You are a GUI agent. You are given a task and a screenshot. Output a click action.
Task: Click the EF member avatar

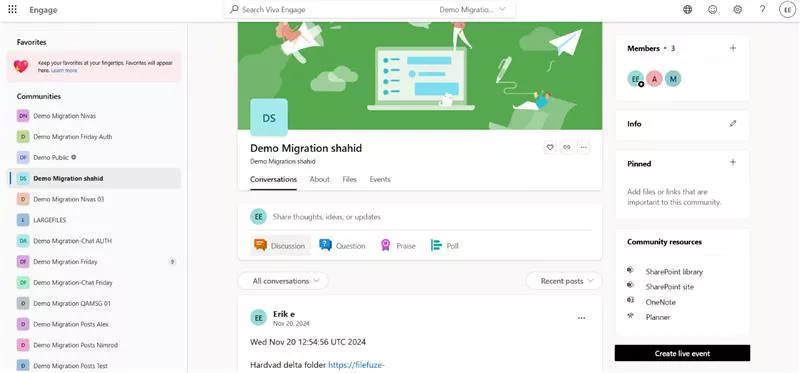tap(635, 79)
